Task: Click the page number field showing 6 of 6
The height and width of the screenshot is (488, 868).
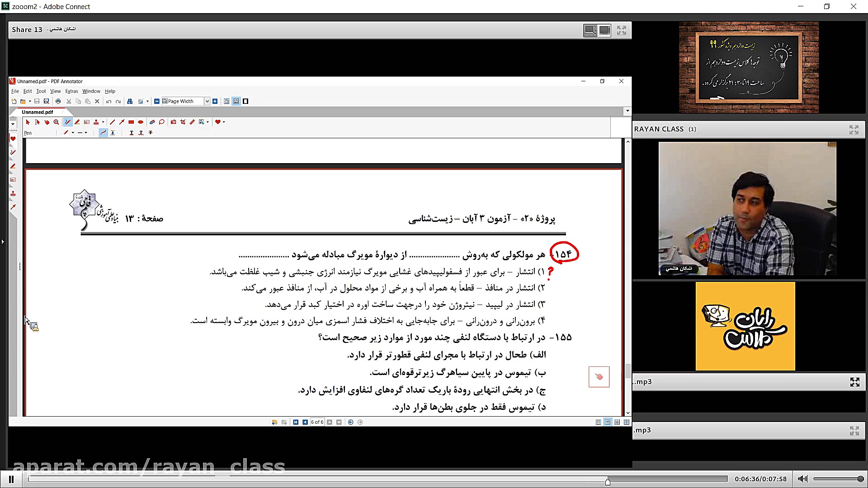Action: point(317,422)
